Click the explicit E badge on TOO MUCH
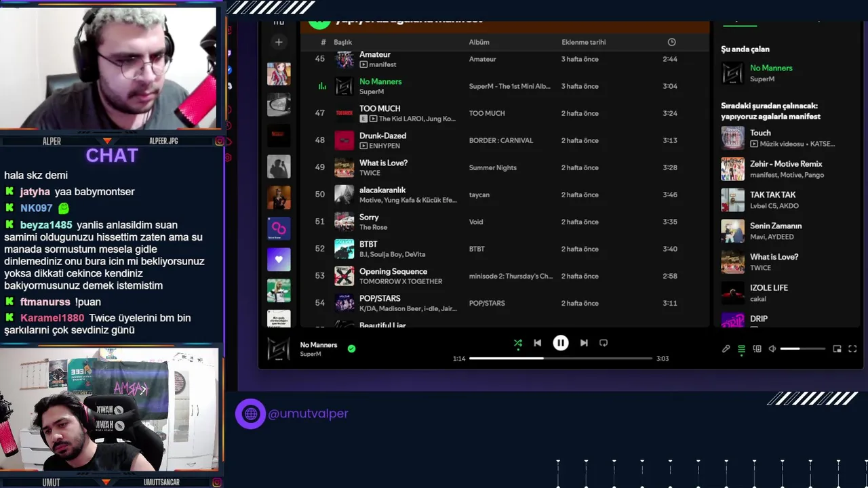868x488 pixels. click(363, 119)
